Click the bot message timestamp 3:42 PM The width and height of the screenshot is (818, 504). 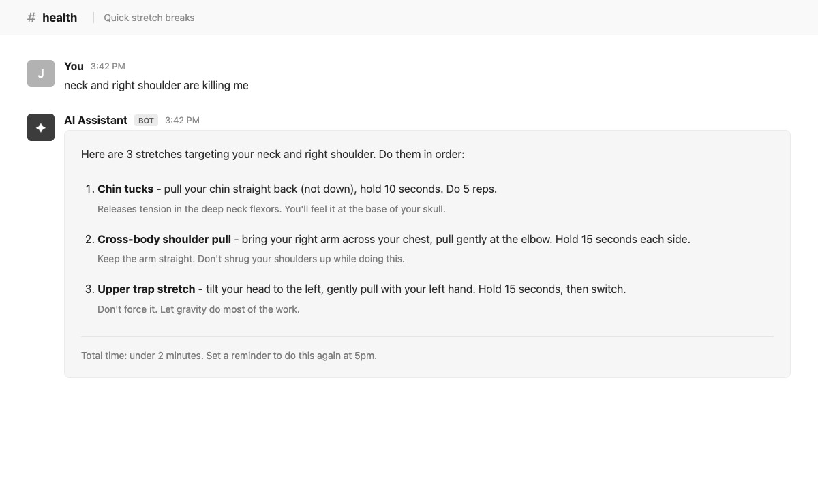[x=182, y=120]
